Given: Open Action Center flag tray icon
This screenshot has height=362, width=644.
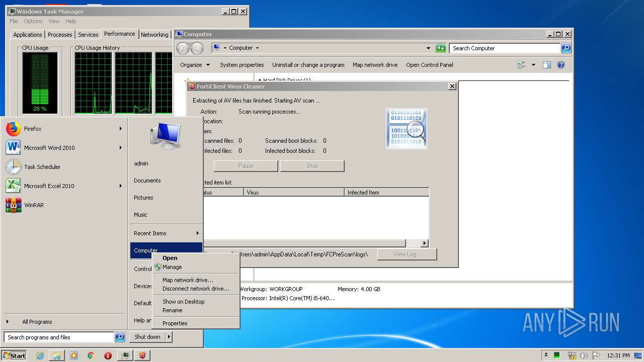Looking at the screenshot, I should [596, 355].
